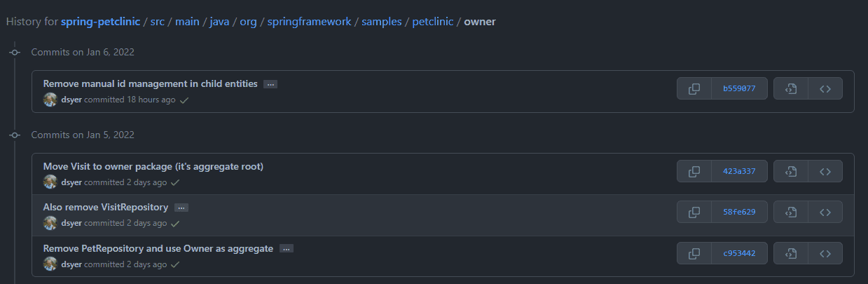The height and width of the screenshot is (284, 868).
Task: Open dsyer avatar on Also remove VisitRepository
Action: [x=50, y=223]
